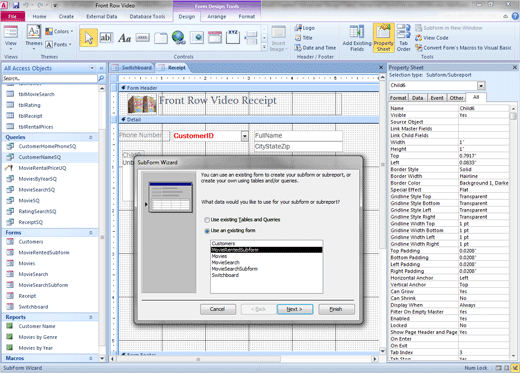Select the Web Browser control tool
The height and width of the screenshot is (373, 520).
click(197, 38)
